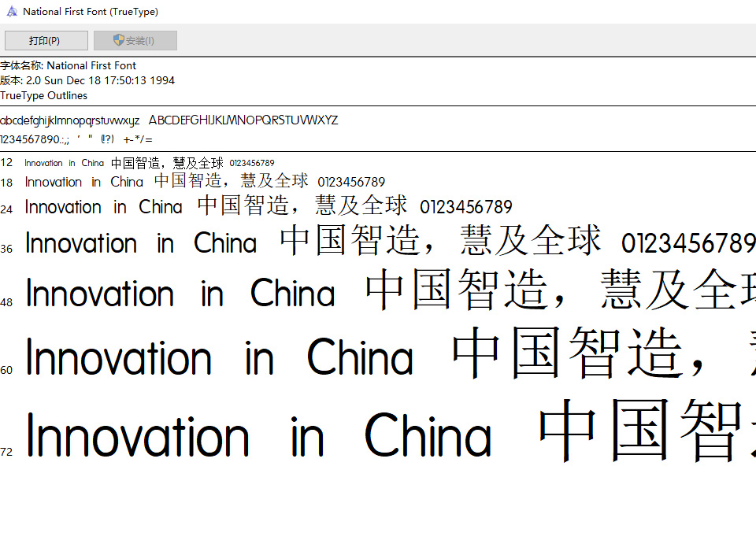Click "Innovation in China" in the 24-point row
This screenshot has height=551, width=756.
coord(104,207)
